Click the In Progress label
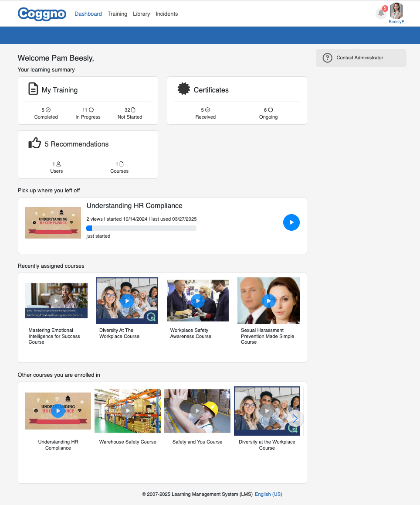The height and width of the screenshot is (505, 420). (x=88, y=117)
